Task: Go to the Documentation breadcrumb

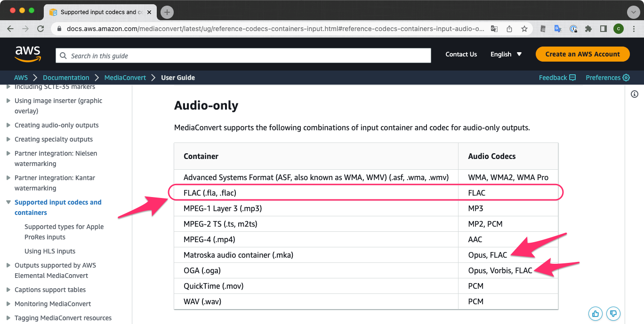Action: coord(66,78)
